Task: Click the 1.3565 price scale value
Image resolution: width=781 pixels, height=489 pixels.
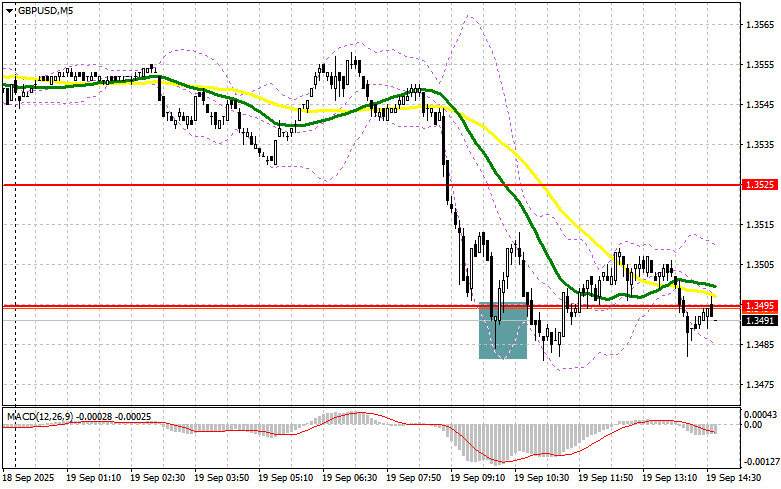Action: [760, 24]
